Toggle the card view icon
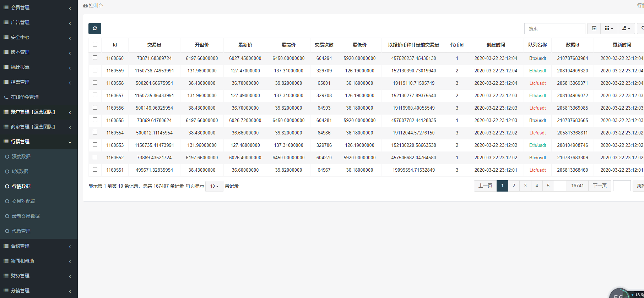 (594, 28)
